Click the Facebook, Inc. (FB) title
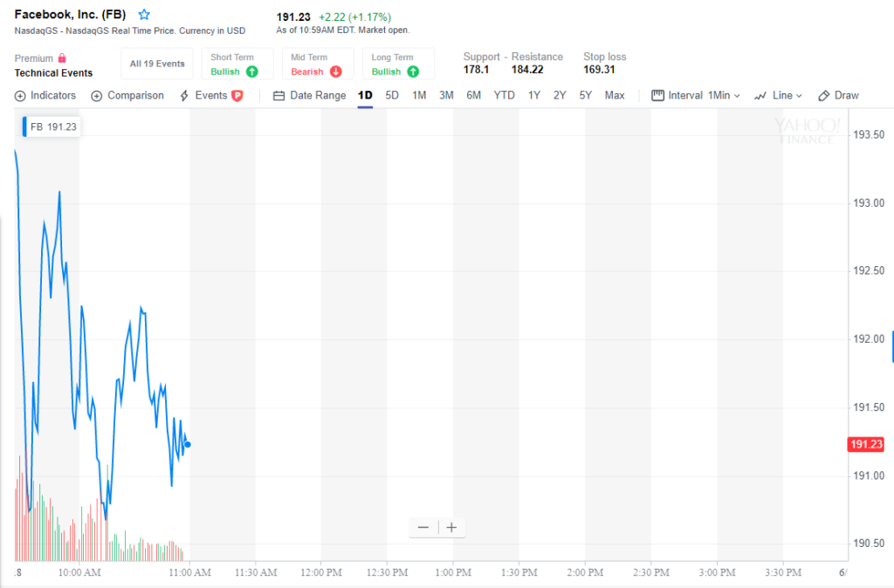The width and height of the screenshot is (894, 588). point(70,14)
